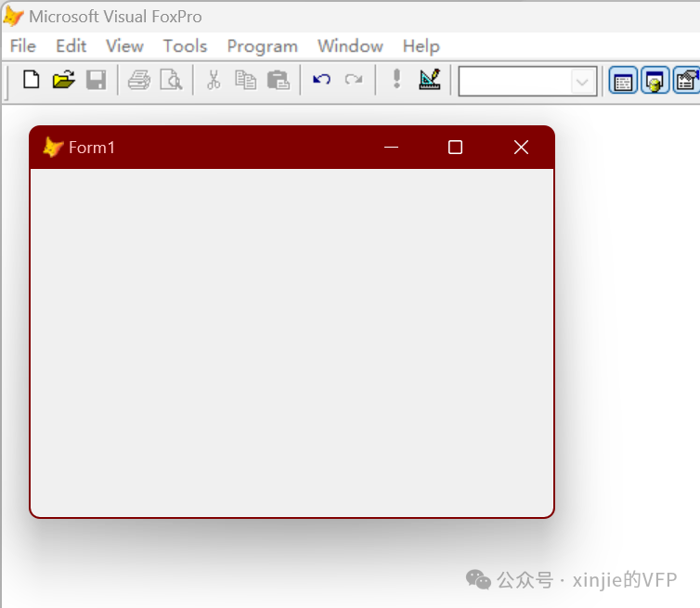Minimize the Form1 window
700x608 pixels.
pyautogui.click(x=391, y=147)
